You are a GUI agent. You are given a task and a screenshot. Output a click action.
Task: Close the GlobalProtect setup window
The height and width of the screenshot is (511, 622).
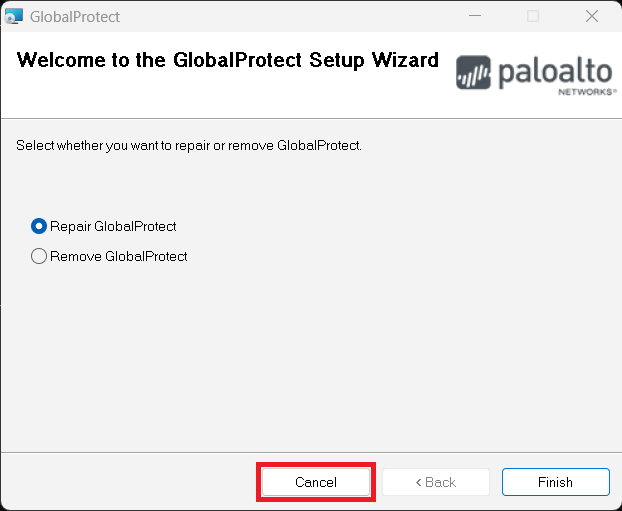[x=592, y=16]
